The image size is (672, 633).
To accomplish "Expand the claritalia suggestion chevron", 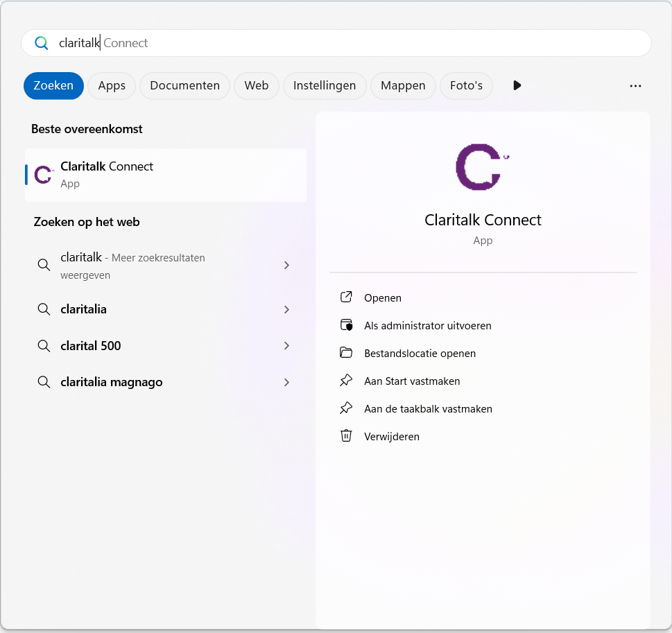I will point(286,309).
